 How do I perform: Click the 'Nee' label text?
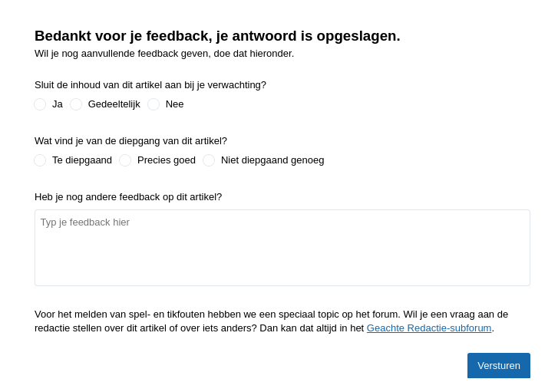point(174,104)
